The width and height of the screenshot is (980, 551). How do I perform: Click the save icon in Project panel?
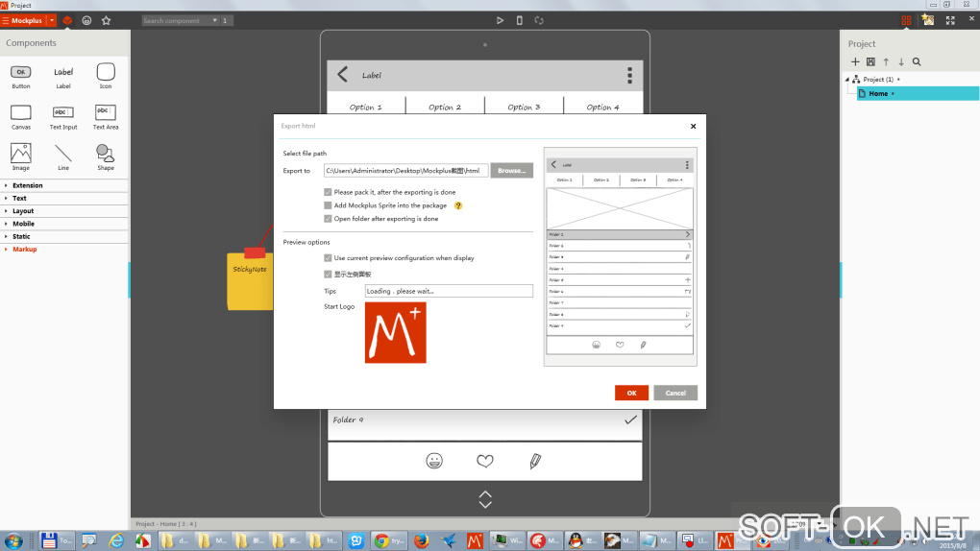[870, 61]
